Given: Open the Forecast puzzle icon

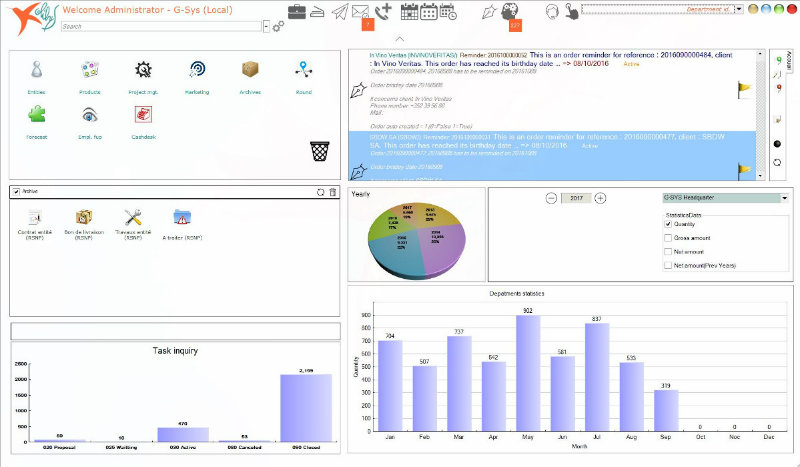Looking at the screenshot, I should [37, 116].
